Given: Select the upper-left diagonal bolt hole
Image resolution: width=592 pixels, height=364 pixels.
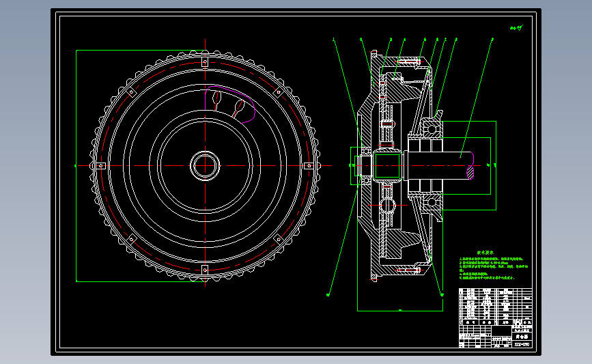Looking at the screenshot, I should click(131, 92).
